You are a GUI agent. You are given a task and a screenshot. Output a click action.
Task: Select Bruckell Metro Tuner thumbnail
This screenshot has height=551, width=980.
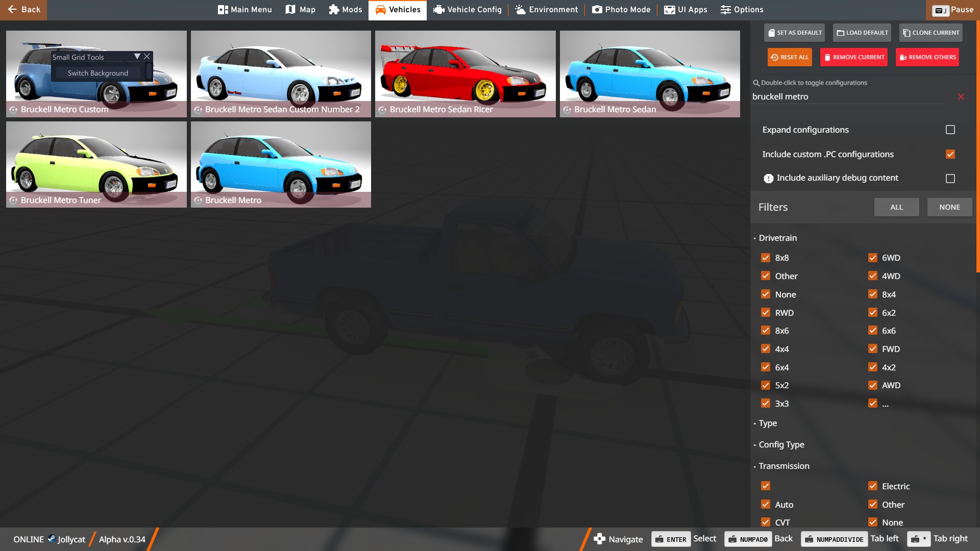coord(96,164)
